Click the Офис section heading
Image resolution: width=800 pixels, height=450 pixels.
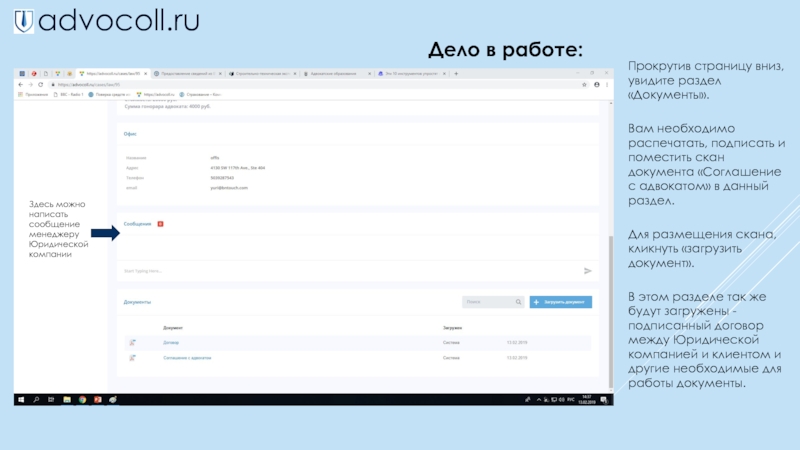[130, 134]
